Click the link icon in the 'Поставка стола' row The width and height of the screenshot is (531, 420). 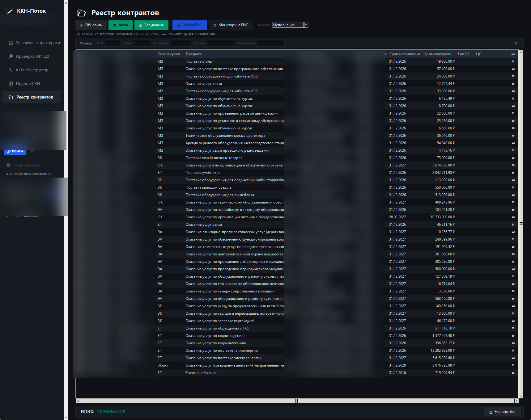pyautogui.click(x=513, y=61)
